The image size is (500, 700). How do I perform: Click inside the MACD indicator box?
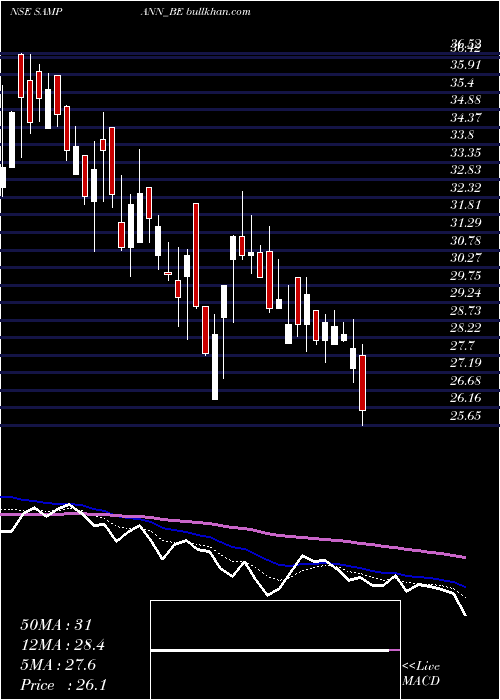pos(275,650)
